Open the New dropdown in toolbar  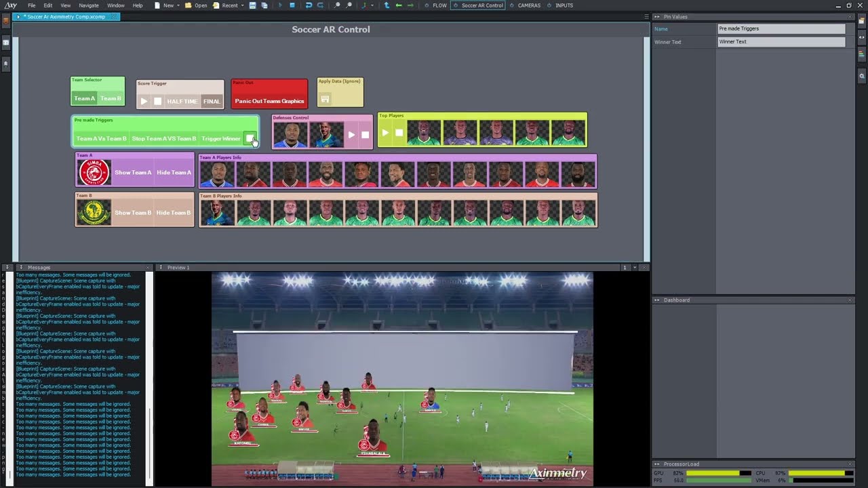click(x=178, y=5)
